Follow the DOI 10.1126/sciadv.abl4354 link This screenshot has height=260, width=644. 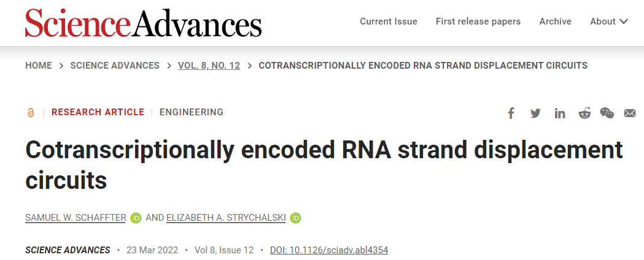point(329,250)
